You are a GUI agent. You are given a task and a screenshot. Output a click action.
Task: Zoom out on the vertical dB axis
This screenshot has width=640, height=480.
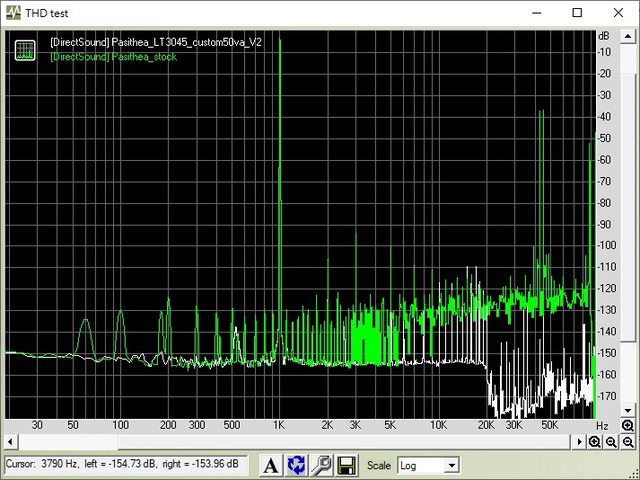[x=627, y=442]
